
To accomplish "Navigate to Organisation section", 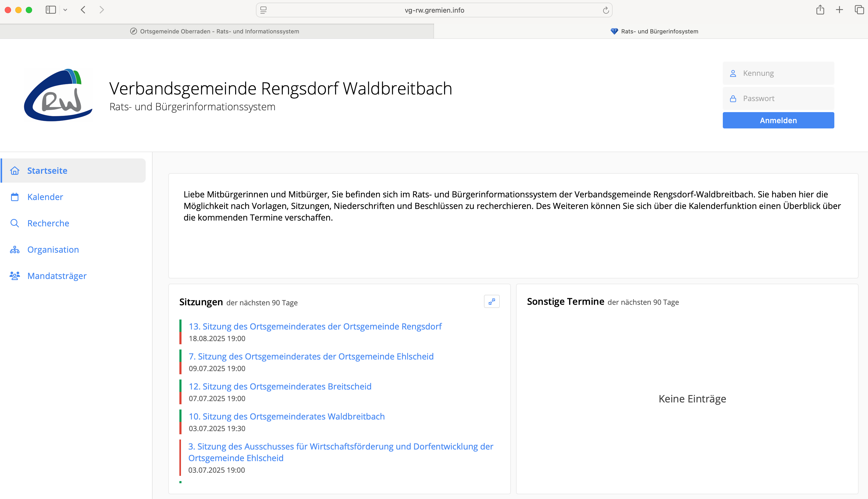I will (53, 249).
